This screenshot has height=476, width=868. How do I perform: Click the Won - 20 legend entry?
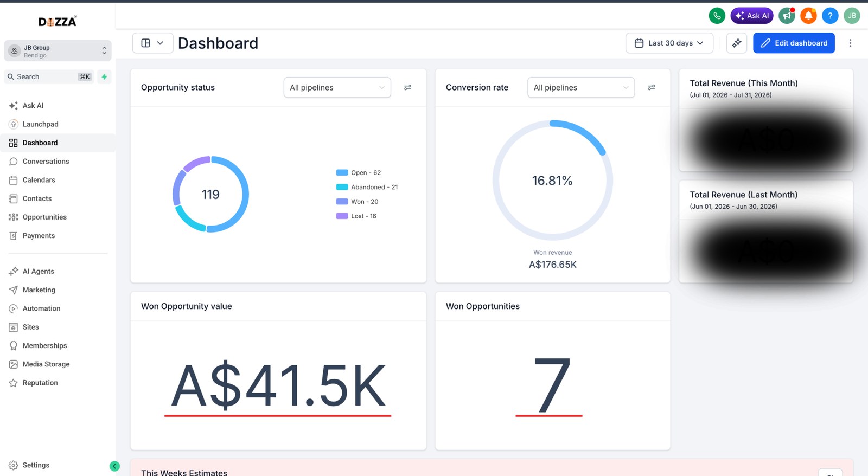tap(358, 202)
